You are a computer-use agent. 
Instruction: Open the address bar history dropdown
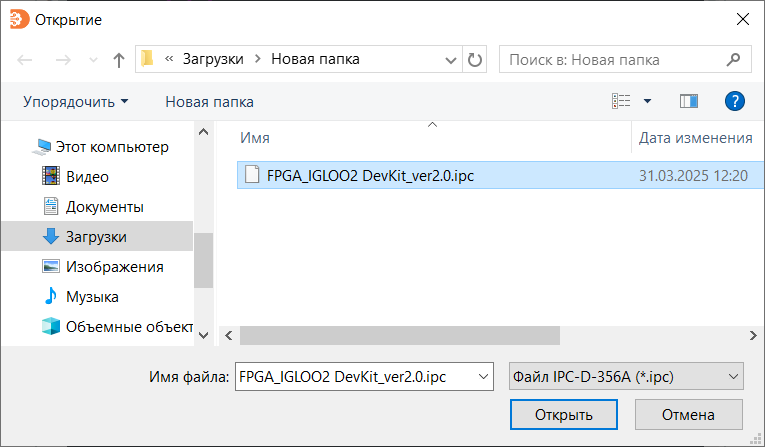coord(451,60)
